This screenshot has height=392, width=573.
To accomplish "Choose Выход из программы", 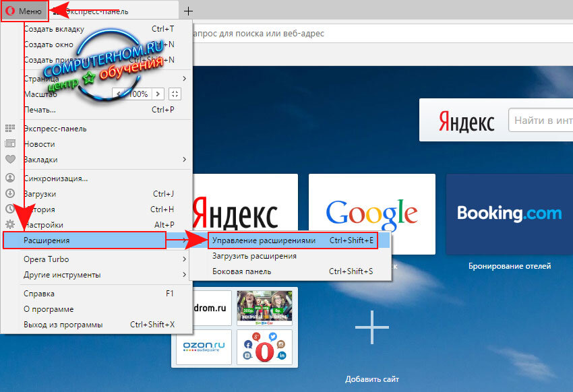I will pyautogui.click(x=96, y=325).
